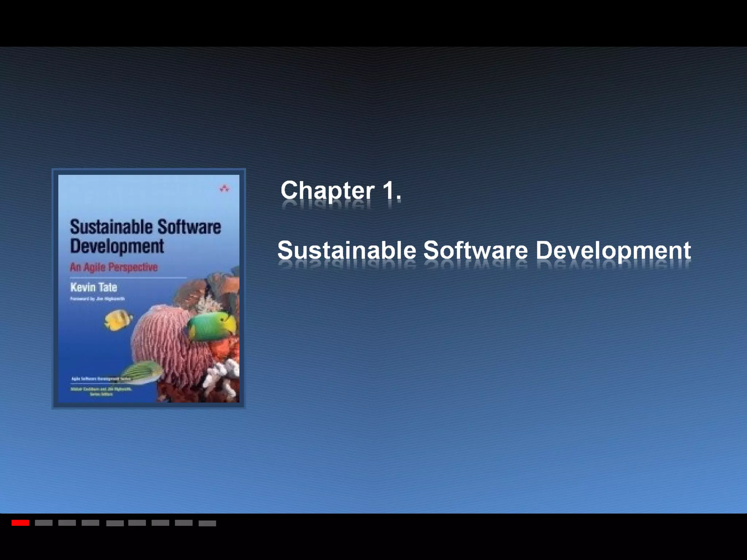The height and width of the screenshot is (560, 747).
Task: Click the red first slide progress marker
Action: (20, 523)
